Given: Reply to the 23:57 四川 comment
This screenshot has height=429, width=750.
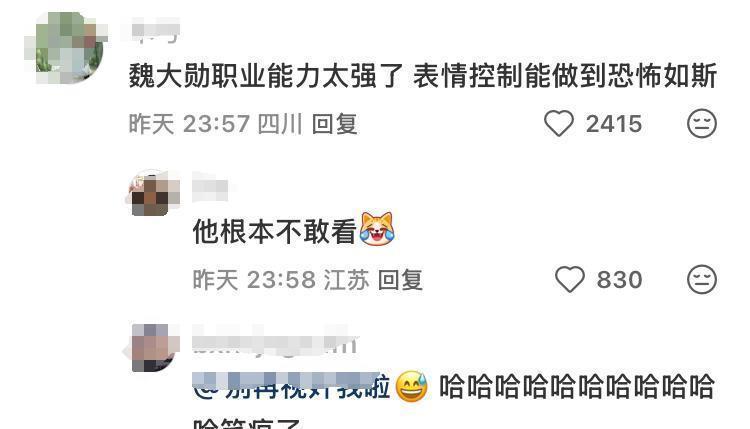Looking at the screenshot, I should click(334, 124).
